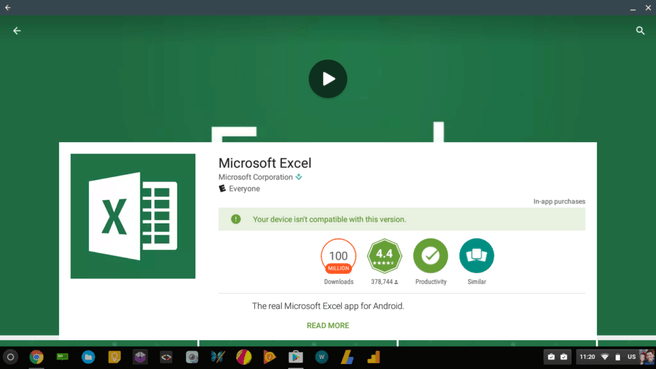The image size is (656, 369).
Task: Open the Files app on shelf
Action: [x=88, y=357]
